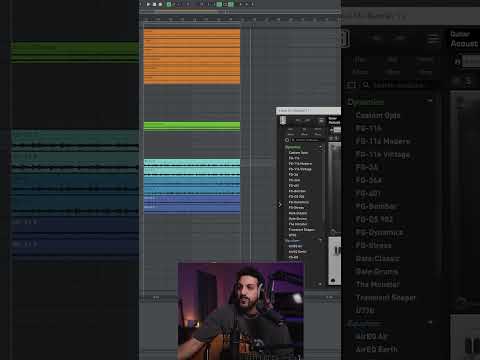Select FG-116 Modern in the enlarged module list
The height and width of the screenshot is (360, 480).
click(x=383, y=141)
